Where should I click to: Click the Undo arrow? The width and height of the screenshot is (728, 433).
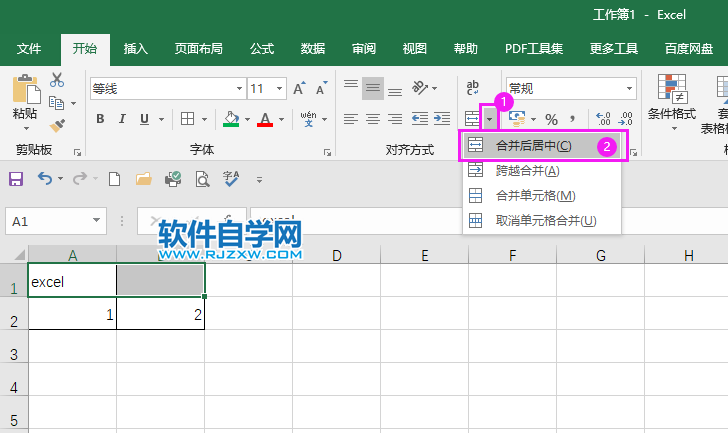click(45, 179)
